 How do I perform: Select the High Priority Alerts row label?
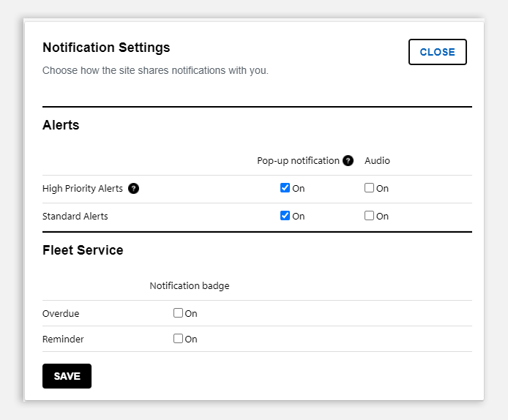pos(83,189)
